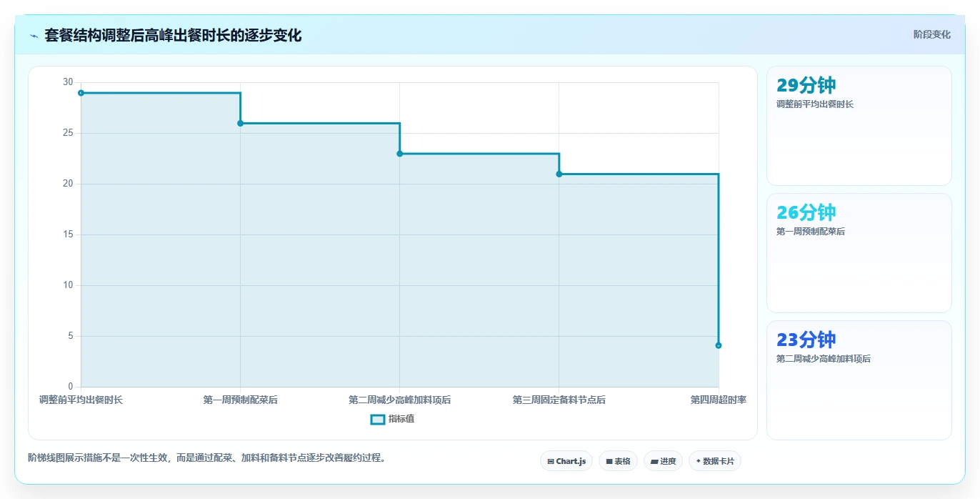Click x-axis label 第四周超时率

(719, 400)
